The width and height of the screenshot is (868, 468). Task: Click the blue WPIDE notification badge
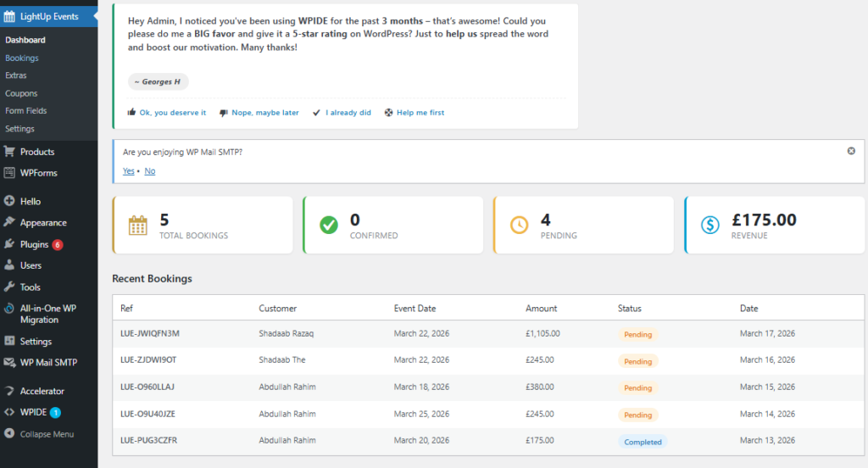55,412
